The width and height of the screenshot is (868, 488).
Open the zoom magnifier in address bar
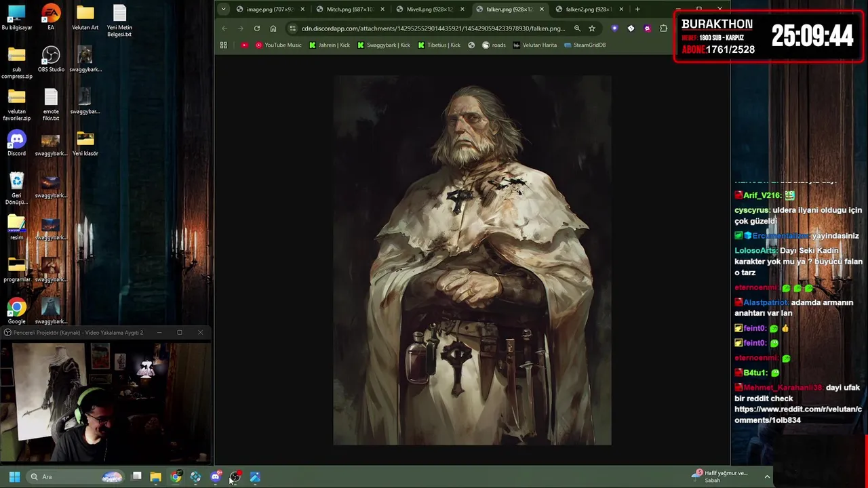(x=577, y=28)
